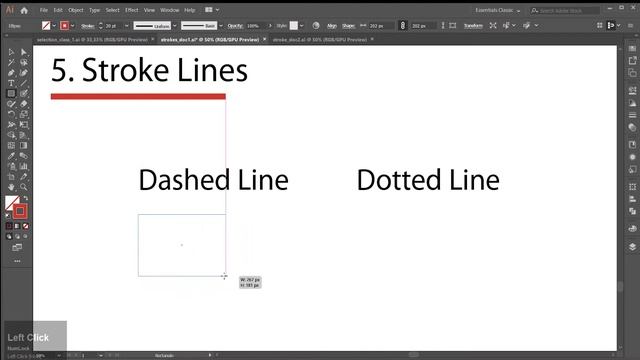The height and width of the screenshot is (360, 640).
Task: Open the Opacity panel link
Action: click(235, 26)
